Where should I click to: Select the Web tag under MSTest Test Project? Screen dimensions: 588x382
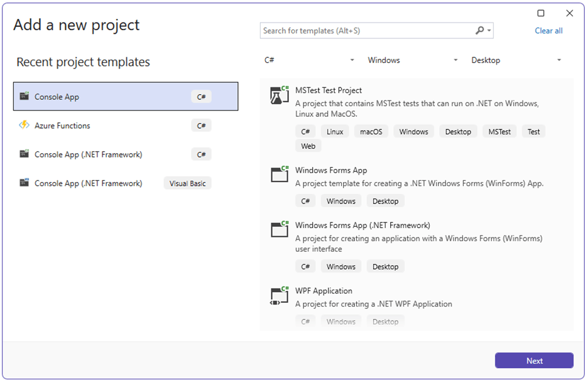click(308, 146)
